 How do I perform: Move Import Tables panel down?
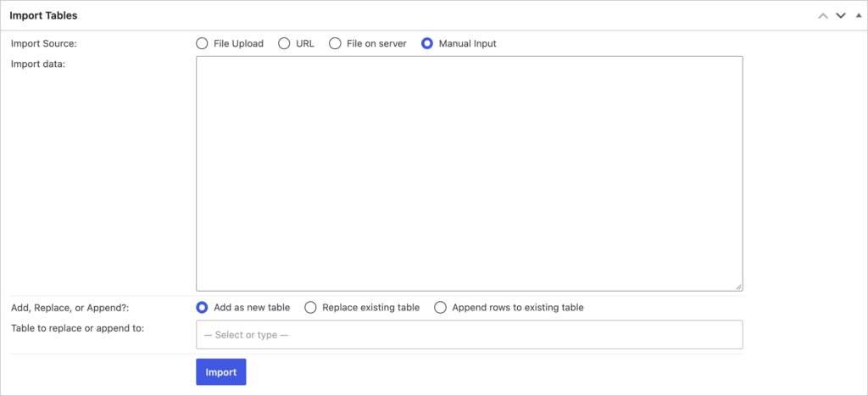pos(841,15)
